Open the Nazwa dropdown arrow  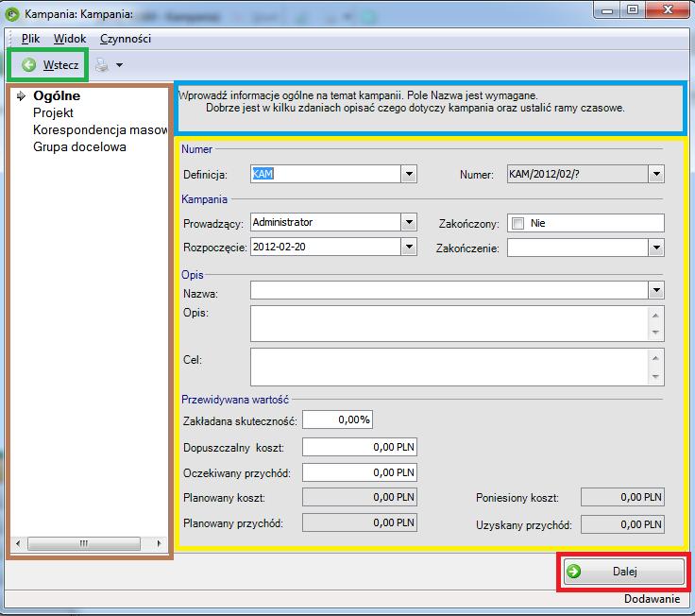click(x=656, y=290)
